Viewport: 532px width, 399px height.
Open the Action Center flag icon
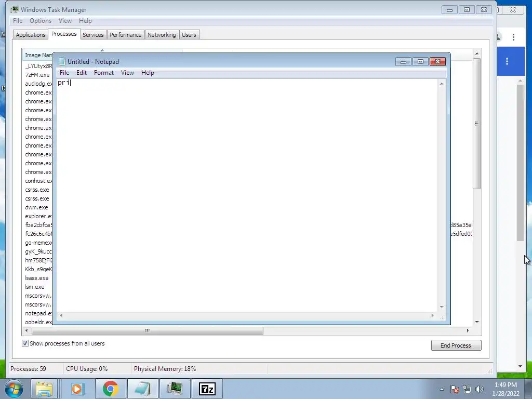pos(455,389)
